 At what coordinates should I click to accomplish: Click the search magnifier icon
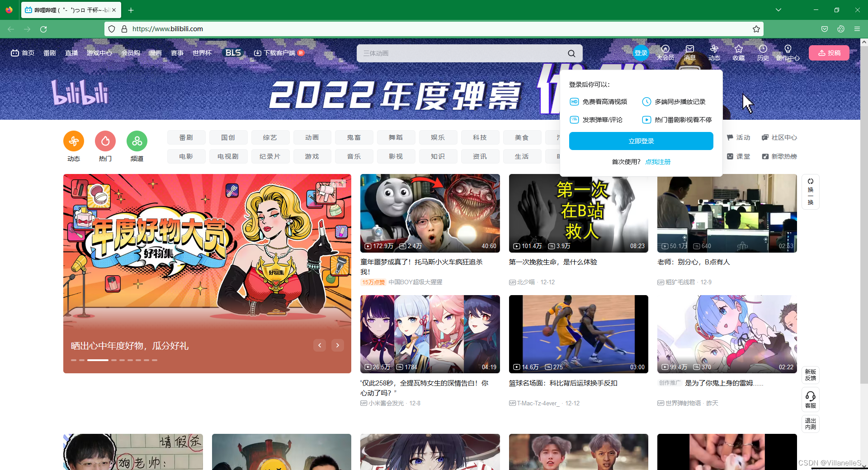(571, 53)
